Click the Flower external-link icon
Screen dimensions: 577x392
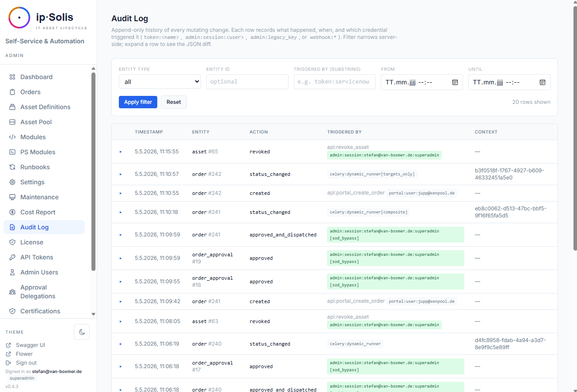[x=8, y=354]
